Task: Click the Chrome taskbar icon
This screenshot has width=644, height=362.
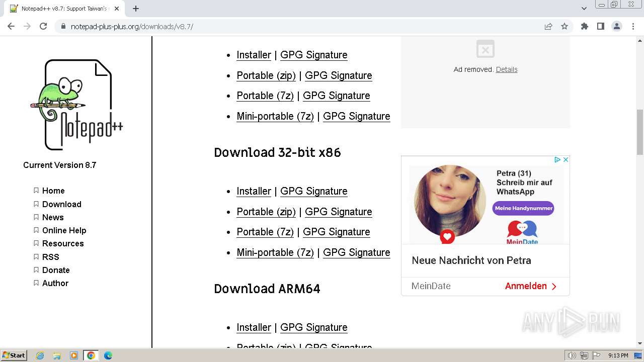Action: tap(91, 355)
